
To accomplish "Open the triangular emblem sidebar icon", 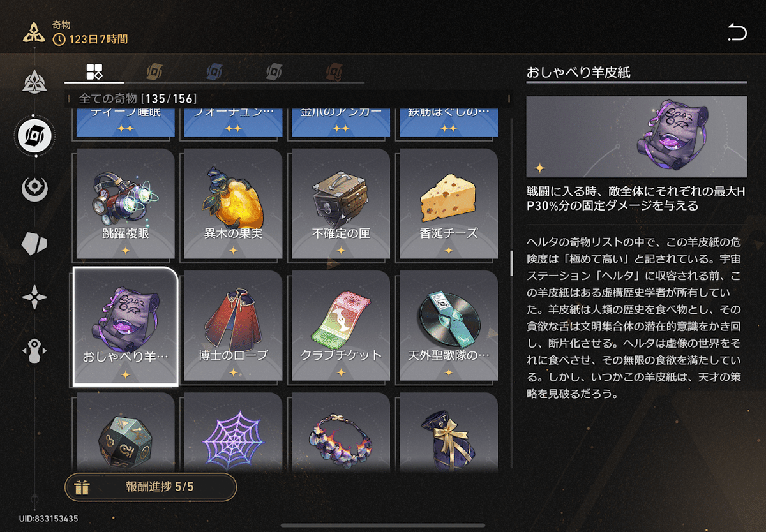I will 34,82.
